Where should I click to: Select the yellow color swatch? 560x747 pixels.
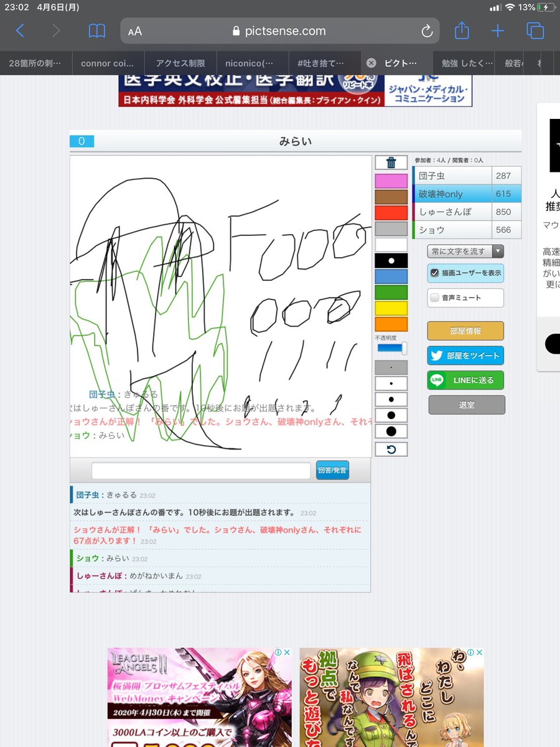pos(391,308)
